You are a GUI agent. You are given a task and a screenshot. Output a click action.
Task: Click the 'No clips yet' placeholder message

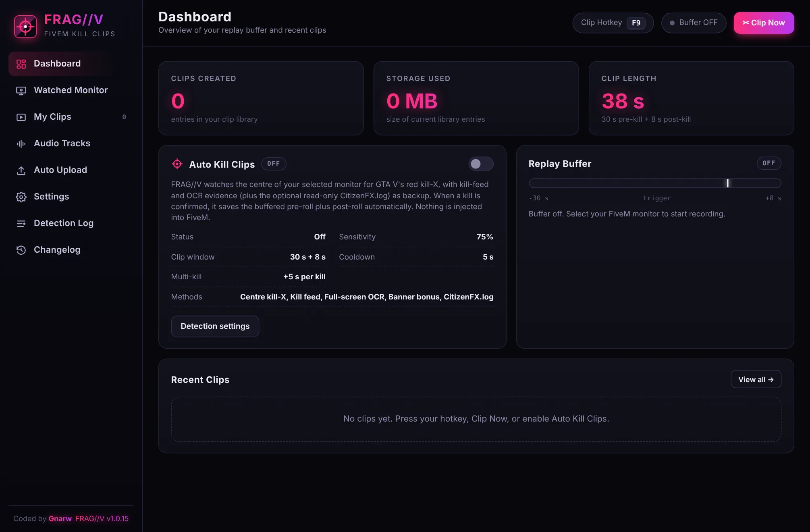(x=476, y=419)
